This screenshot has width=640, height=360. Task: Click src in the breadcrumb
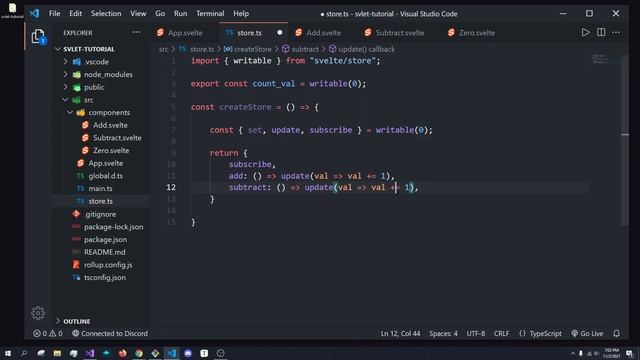[x=163, y=49]
